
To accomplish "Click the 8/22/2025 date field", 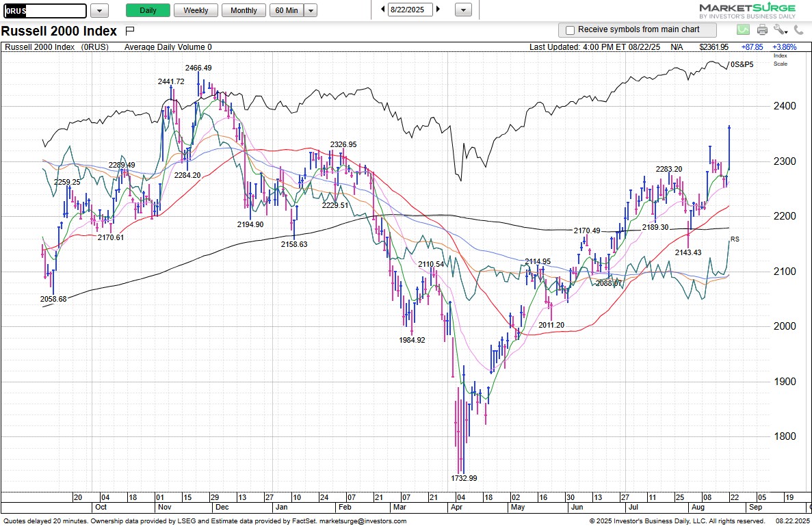I will (410, 10).
